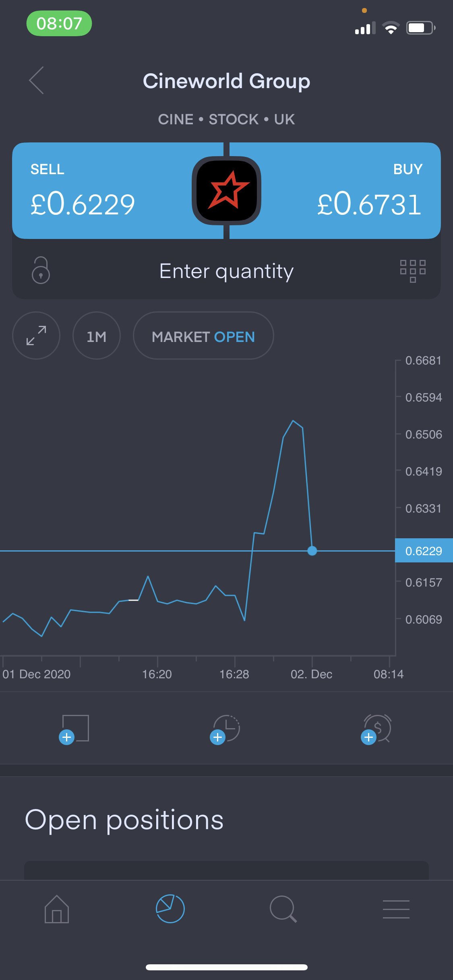
Task: Tap the Open positions heading
Action: point(124,820)
